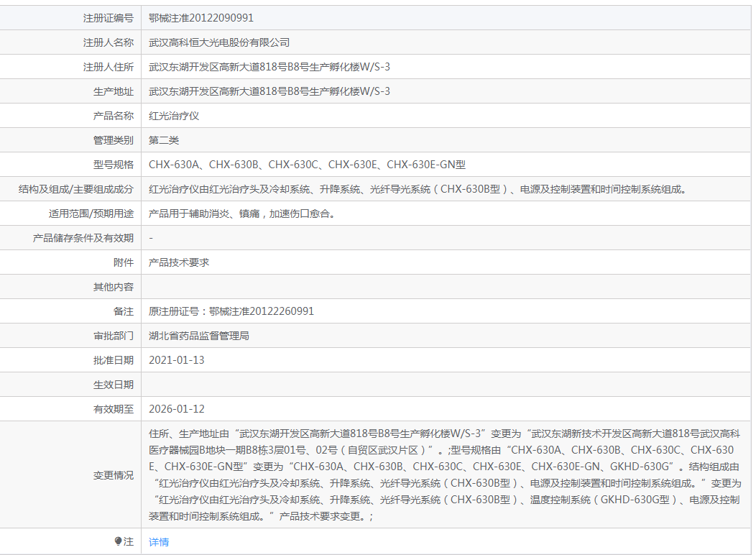Click the 产品储存条件及有效期 label
The image size is (756, 555).
(x=83, y=238)
